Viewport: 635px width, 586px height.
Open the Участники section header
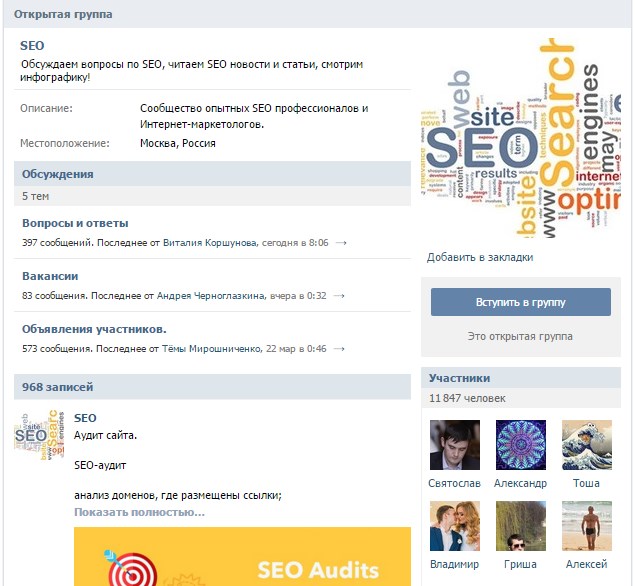tap(459, 378)
